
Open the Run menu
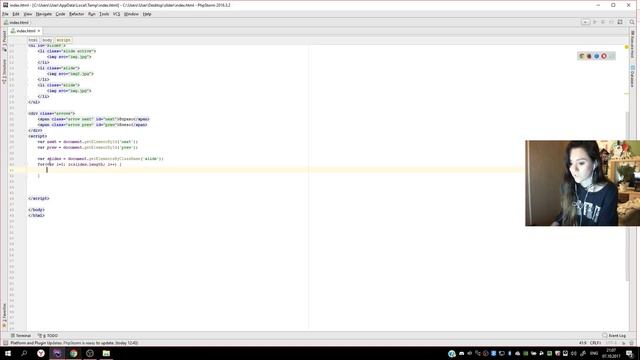(91, 14)
